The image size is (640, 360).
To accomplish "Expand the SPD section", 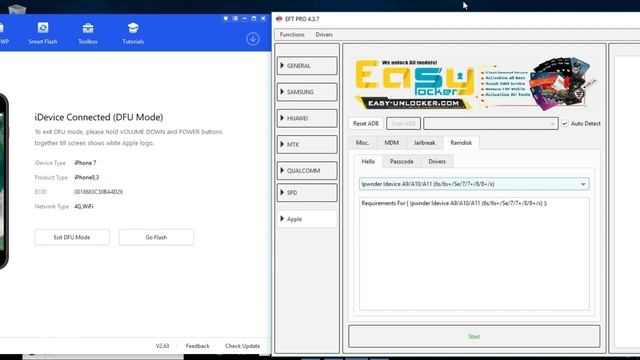I will click(307, 193).
